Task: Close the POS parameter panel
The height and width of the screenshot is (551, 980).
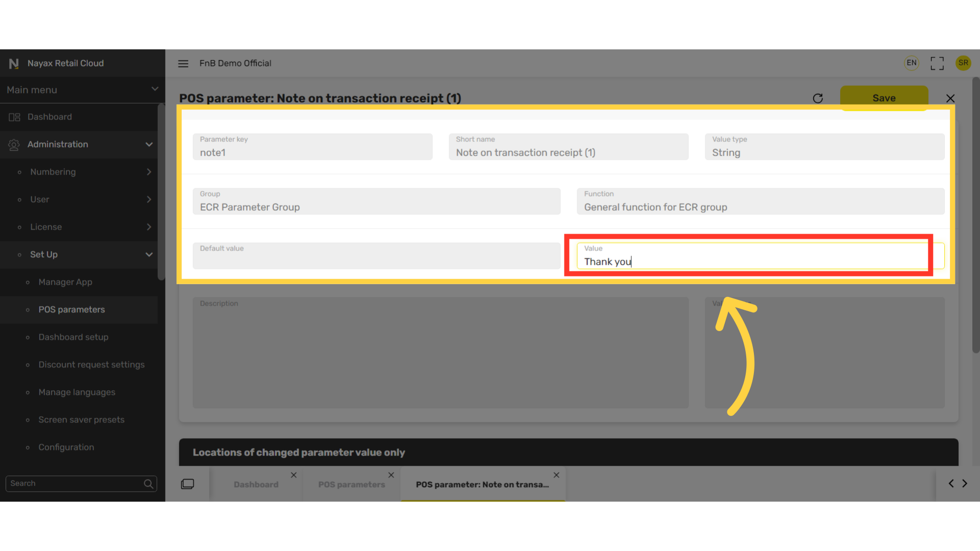Action: [950, 98]
